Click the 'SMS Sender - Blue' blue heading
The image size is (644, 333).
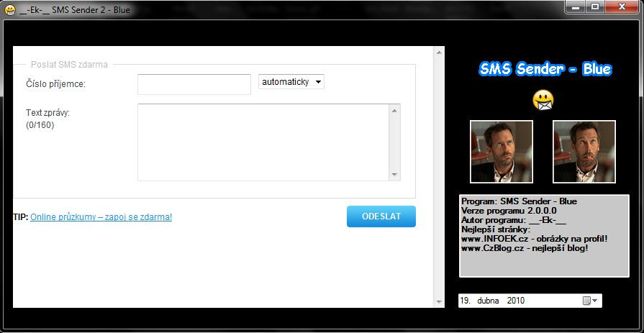545,69
